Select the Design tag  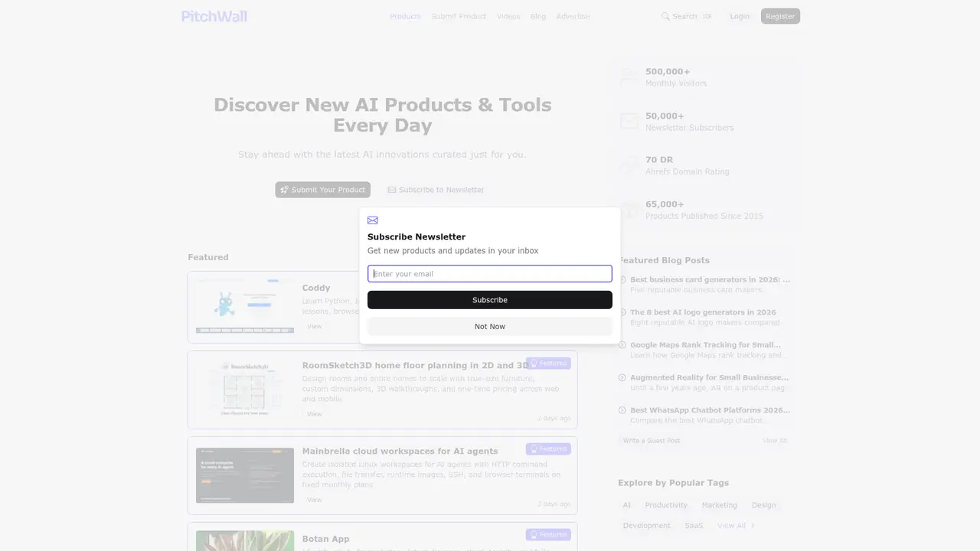pyautogui.click(x=763, y=505)
